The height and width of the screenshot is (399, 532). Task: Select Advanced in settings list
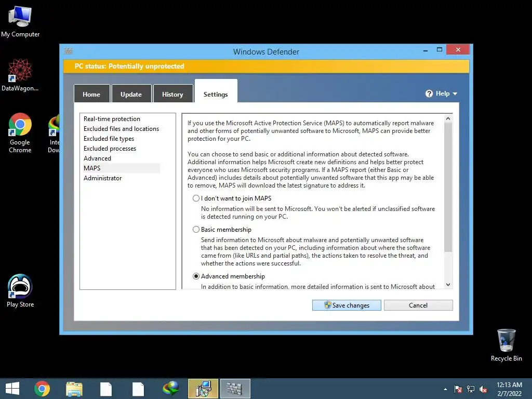pyautogui.click(x=97, y=158)
